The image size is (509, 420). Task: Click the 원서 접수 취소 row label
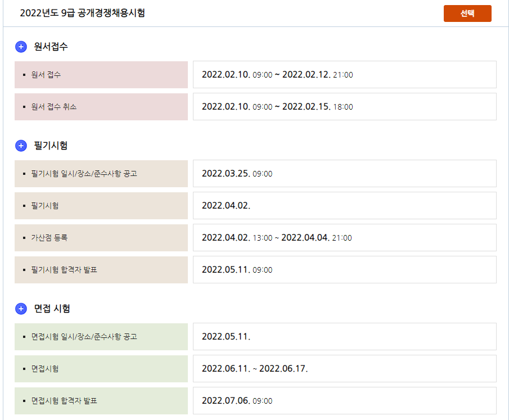click(54, 107)
